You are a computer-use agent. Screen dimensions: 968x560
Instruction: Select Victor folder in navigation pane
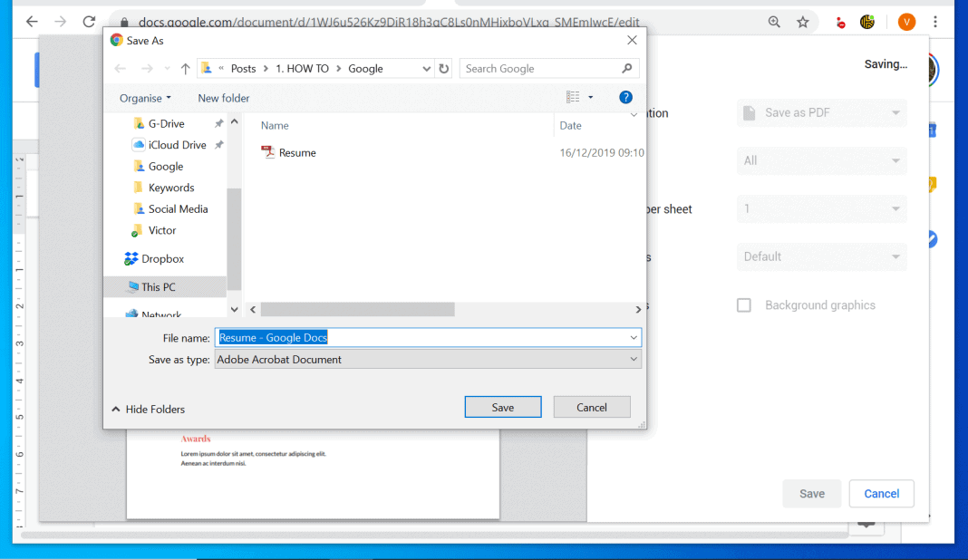(161, 230)
